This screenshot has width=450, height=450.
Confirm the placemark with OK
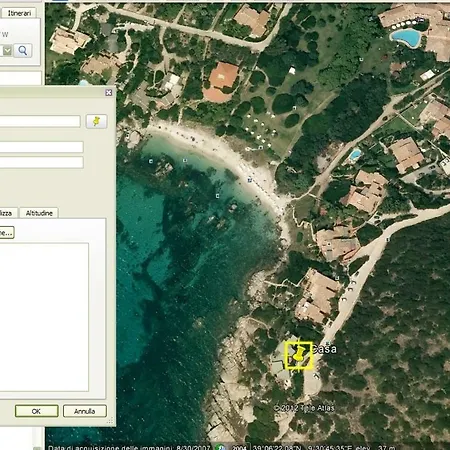point(37,411)
